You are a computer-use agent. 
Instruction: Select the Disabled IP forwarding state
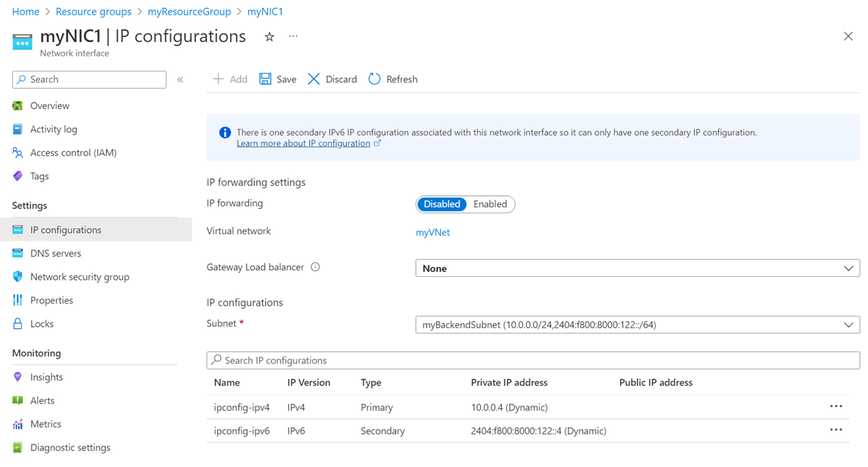tap(442, 204)
